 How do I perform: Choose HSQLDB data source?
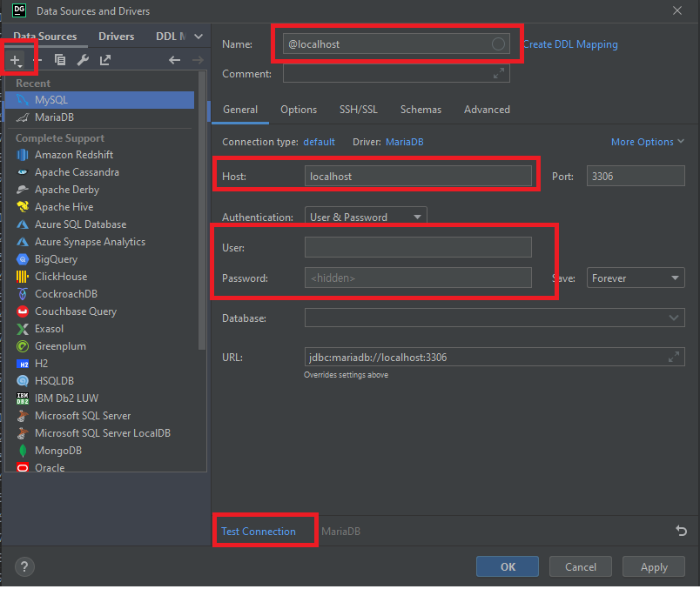click(x=100, y=381)
